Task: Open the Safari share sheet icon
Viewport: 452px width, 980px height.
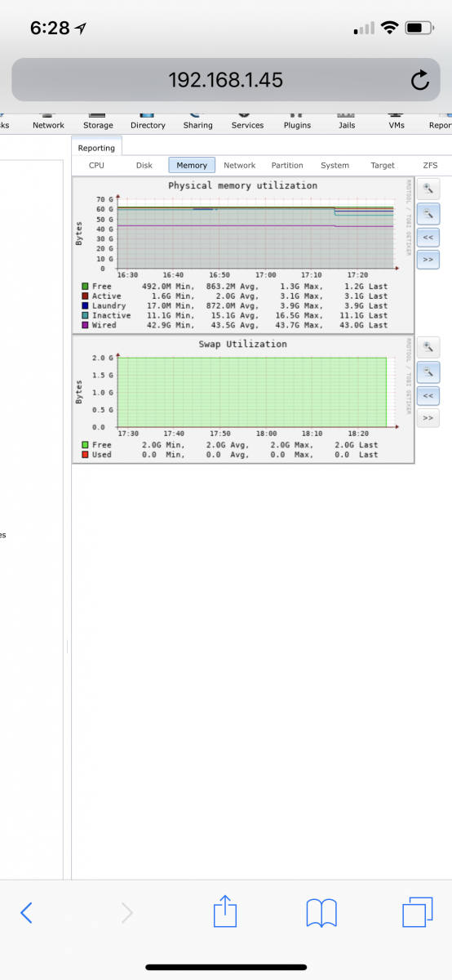Action: 224,911
